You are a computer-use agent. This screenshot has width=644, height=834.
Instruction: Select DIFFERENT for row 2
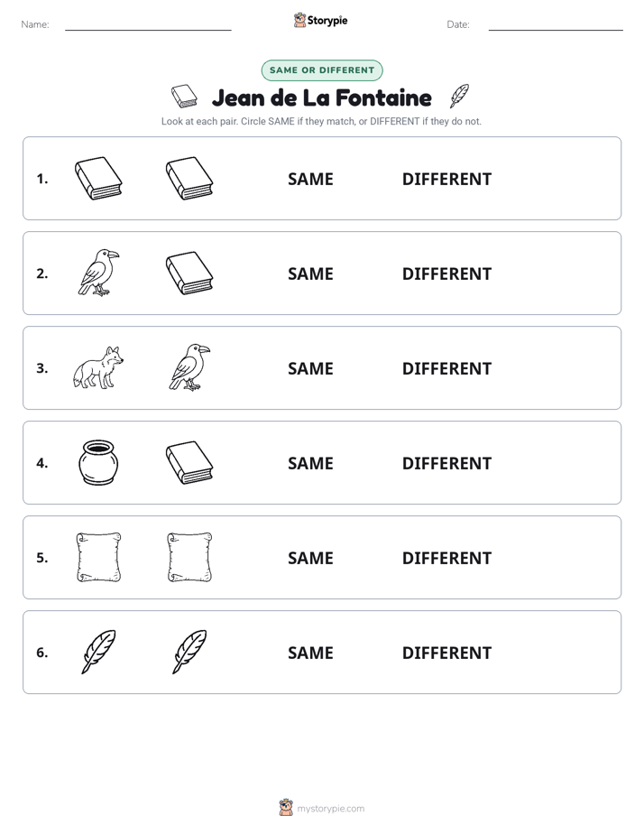point(446,273)
